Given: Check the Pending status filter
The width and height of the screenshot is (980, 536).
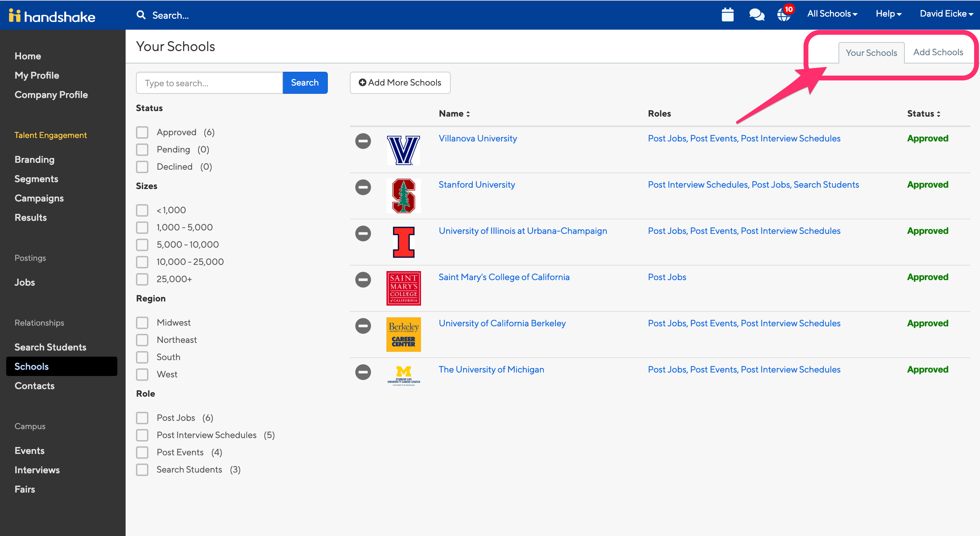Looking at the screenshot, I should pyautogui.click(x=142, y=149).
